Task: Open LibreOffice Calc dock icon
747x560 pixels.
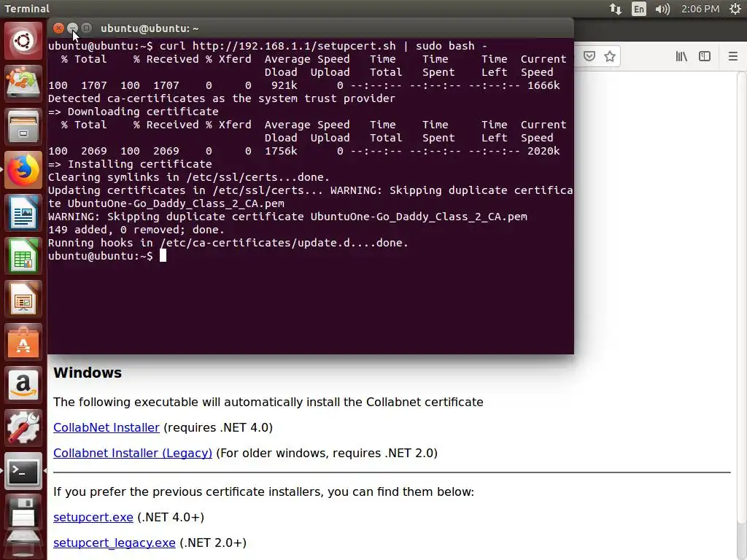Action: (x=23, y=256)
